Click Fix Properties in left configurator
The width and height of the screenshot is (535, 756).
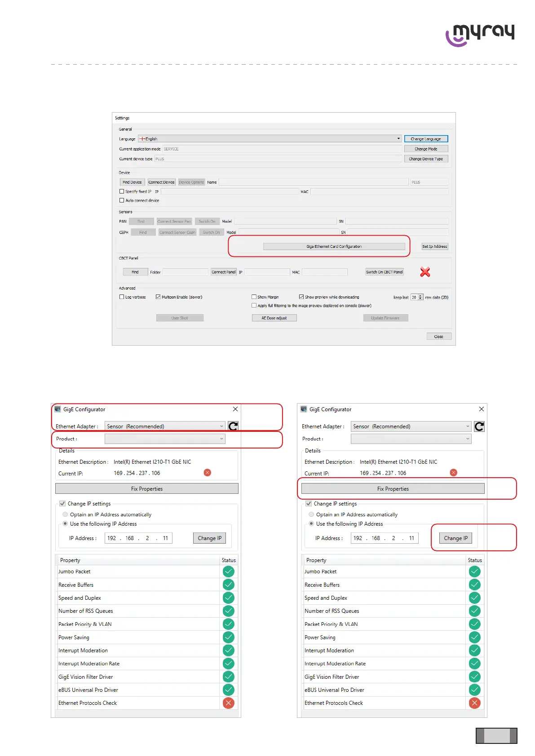(147, 488)
